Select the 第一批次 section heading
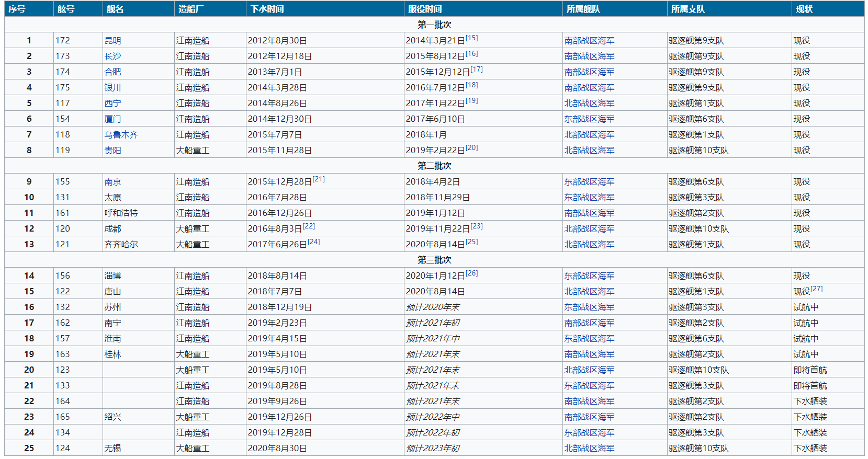The width and height of the screenshot is (868, 459). 434,25
